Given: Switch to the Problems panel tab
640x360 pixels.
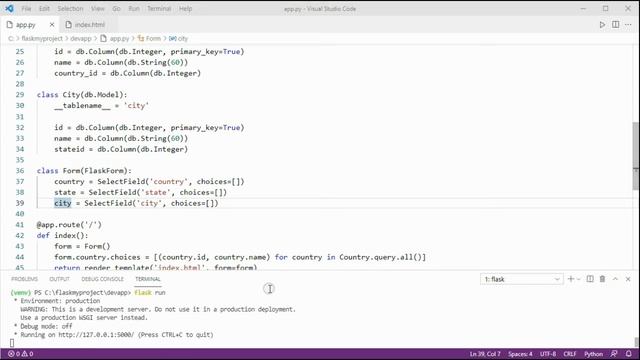Looking at the screenshot, I should tap(24, 279).
